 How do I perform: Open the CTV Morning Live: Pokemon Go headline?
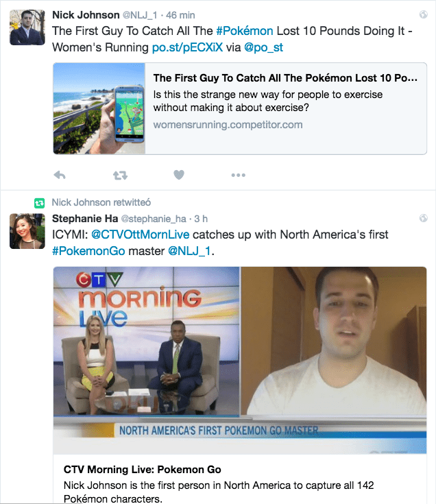tap(143, 470)
